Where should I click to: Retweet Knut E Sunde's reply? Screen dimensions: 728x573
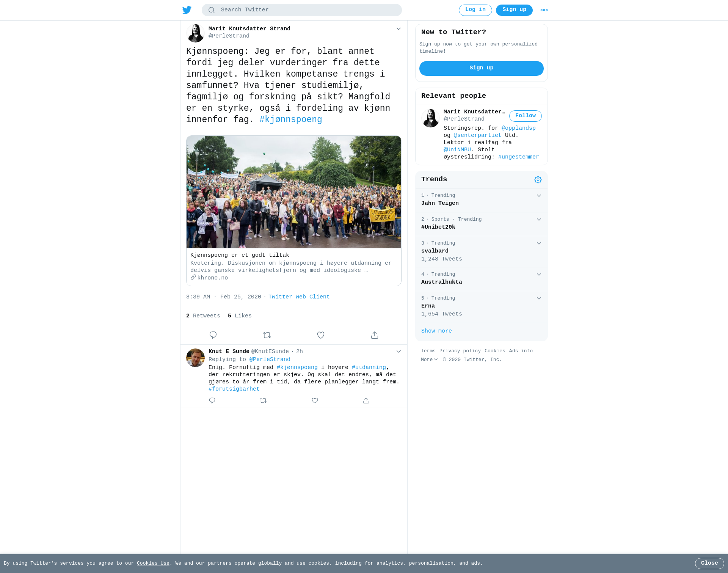[x=264, y=400]
